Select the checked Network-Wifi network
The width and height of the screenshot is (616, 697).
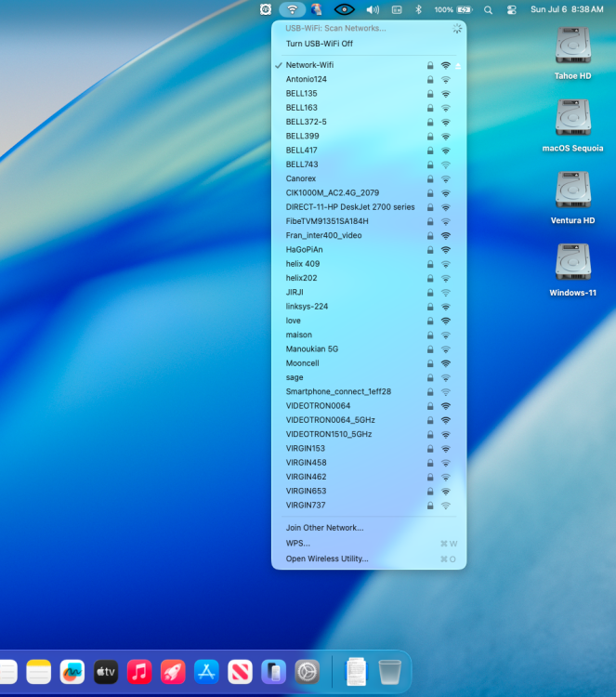pyautogui.click(x=369, y=65)
